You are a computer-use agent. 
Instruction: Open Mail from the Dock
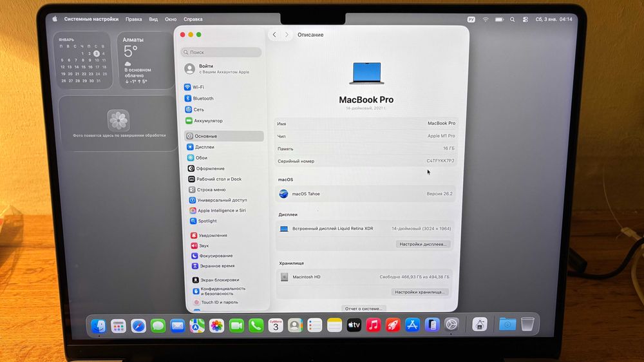(178, 326)
